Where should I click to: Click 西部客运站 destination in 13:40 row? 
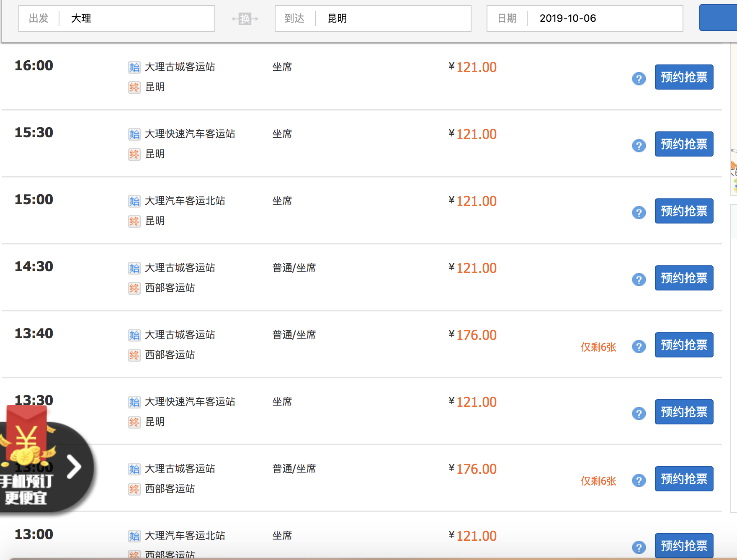tap(170, 355)
